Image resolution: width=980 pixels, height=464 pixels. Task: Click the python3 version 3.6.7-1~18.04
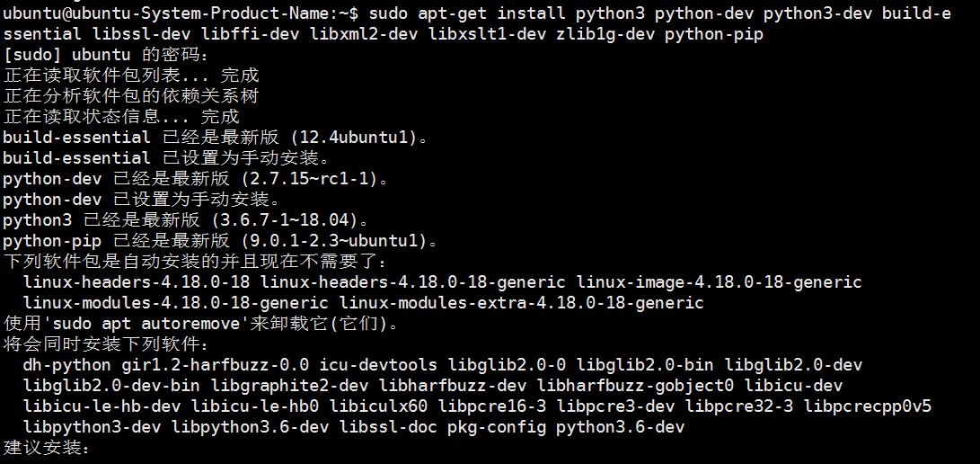coord(293,220)
